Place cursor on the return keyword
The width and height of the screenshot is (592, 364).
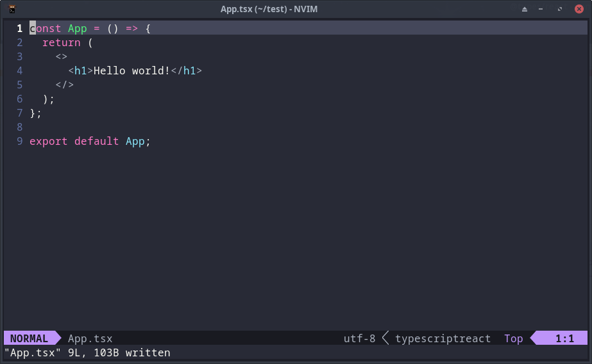tap(61, 43)
